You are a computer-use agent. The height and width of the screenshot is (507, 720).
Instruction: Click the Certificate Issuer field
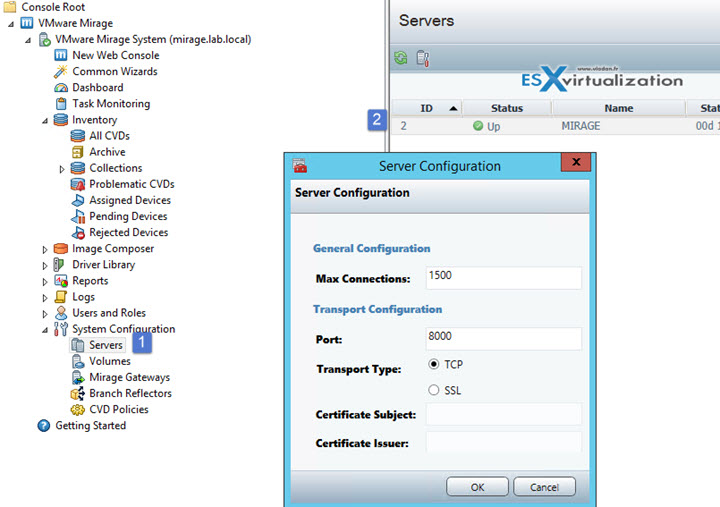[504, 443]
